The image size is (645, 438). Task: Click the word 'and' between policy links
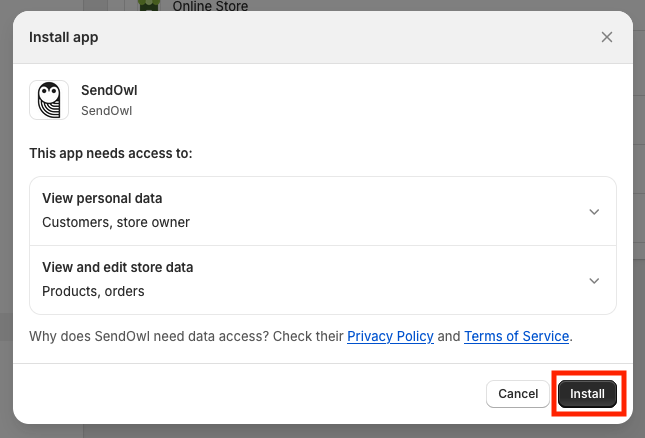[x=449, y=337]
